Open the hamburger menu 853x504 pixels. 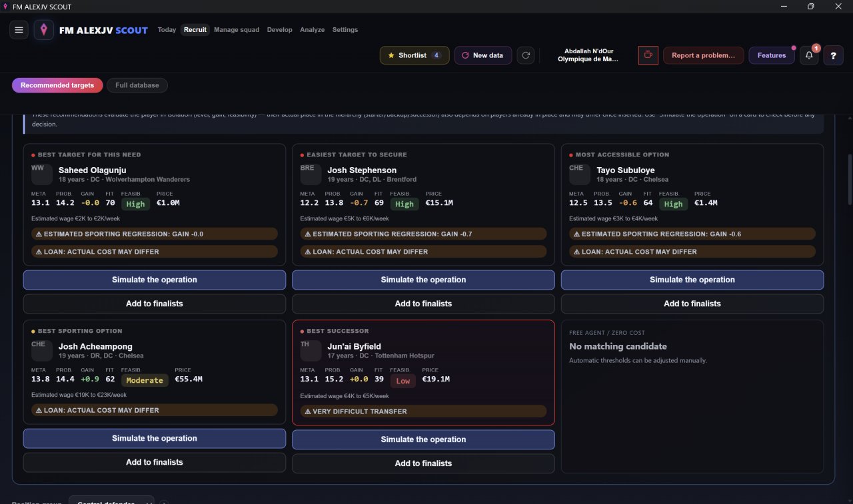(x=19, y=30)
